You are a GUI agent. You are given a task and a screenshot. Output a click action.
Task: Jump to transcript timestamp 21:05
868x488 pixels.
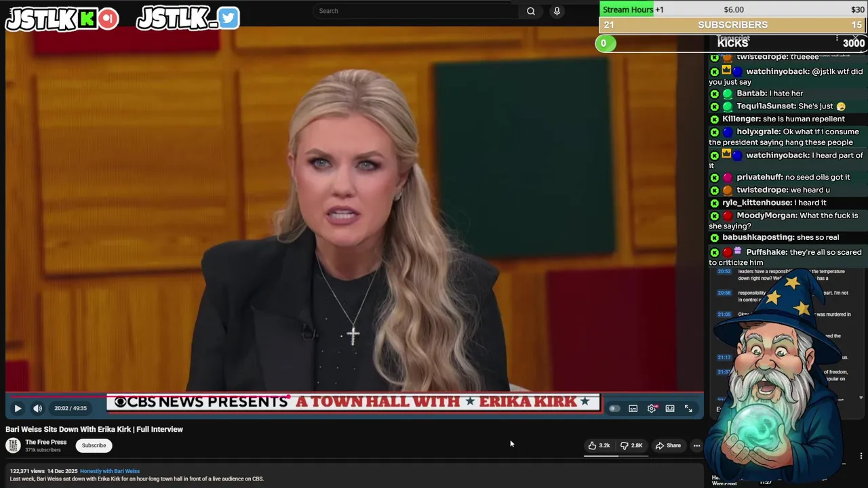(724, 314)
